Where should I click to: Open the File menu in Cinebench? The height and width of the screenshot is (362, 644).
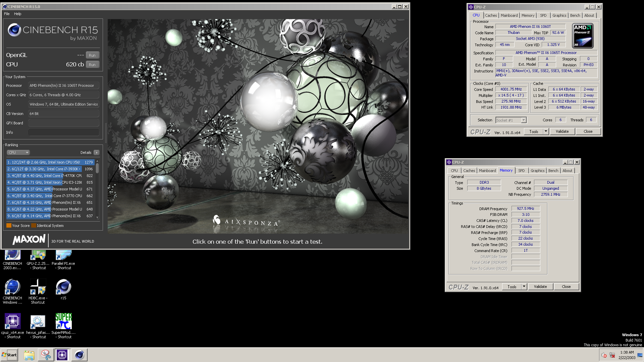pyautogui.click(x=7, y=14)
